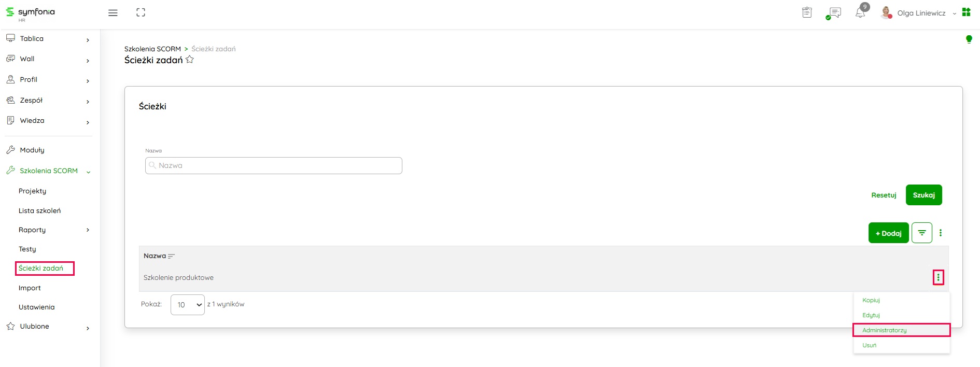Click the green lightbulb hint icon
Viewport: 980px width, 367px height.
(969, 39)
